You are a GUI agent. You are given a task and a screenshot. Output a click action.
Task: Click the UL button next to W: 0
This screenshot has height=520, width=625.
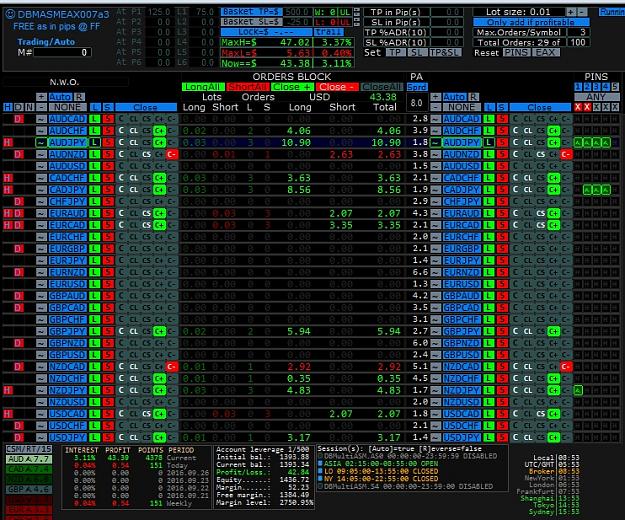(345, 12)
